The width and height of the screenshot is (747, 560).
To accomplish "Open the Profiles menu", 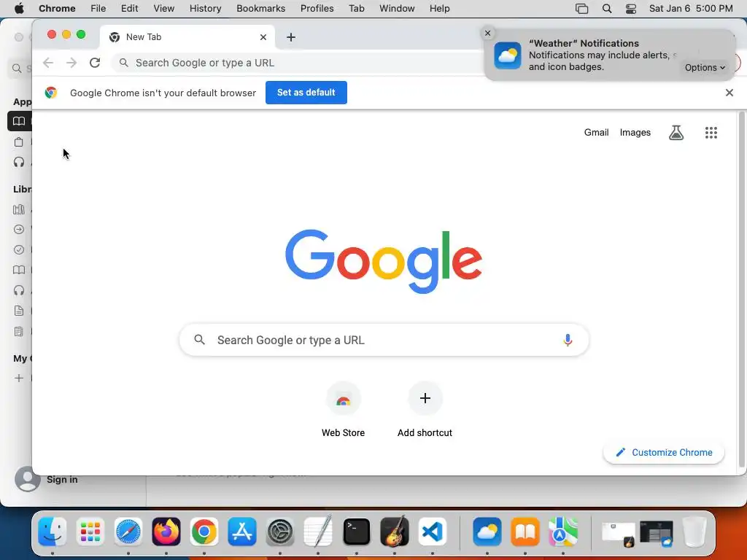I will coord(317,9).
